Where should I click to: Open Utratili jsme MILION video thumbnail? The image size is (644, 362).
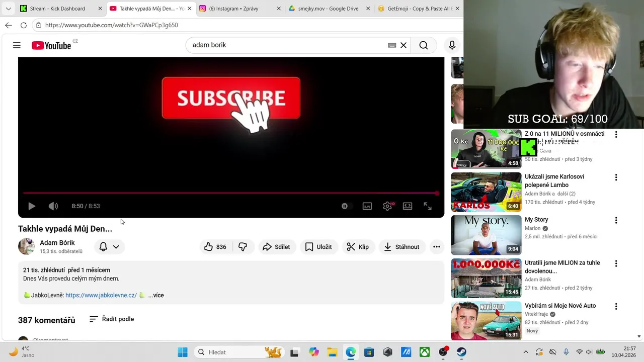(x=486, y=278)
